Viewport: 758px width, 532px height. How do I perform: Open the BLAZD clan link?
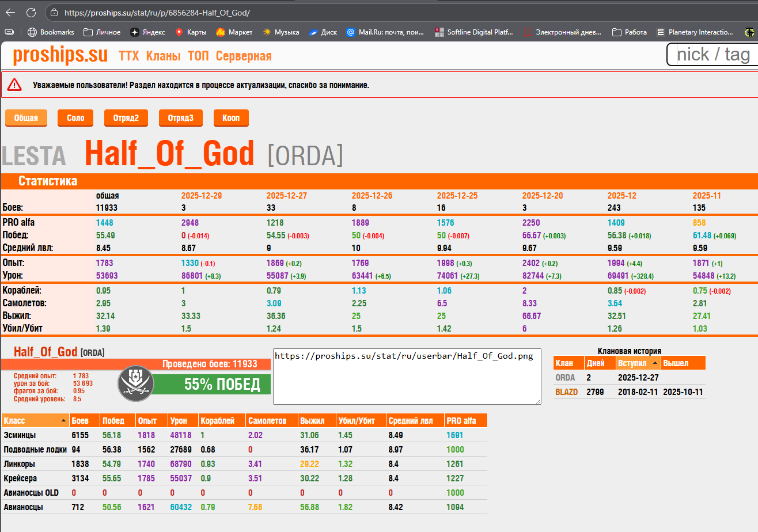(x=566, y=392)
